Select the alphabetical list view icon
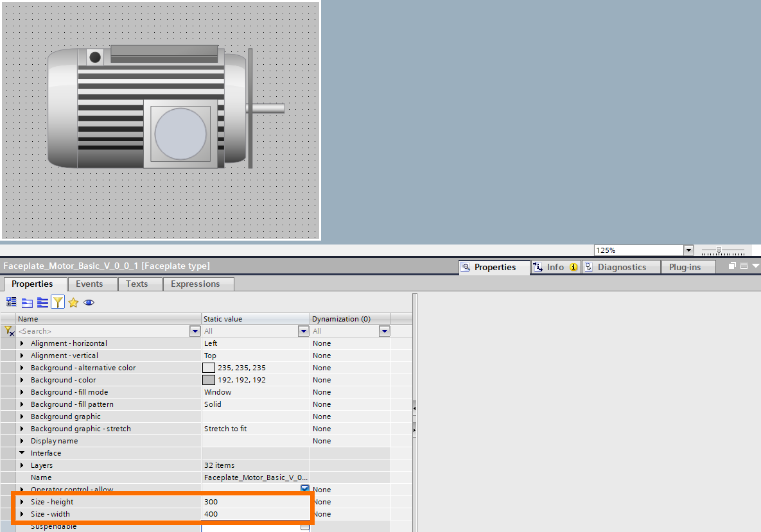Screen dimensions: 761x532 click(42, 302)
